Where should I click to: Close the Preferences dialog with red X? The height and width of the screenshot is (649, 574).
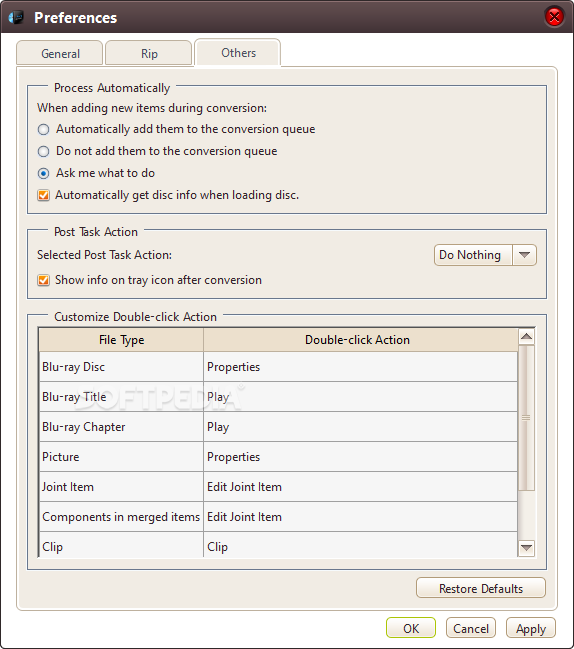pyautogui.click(x=554, y=17)
